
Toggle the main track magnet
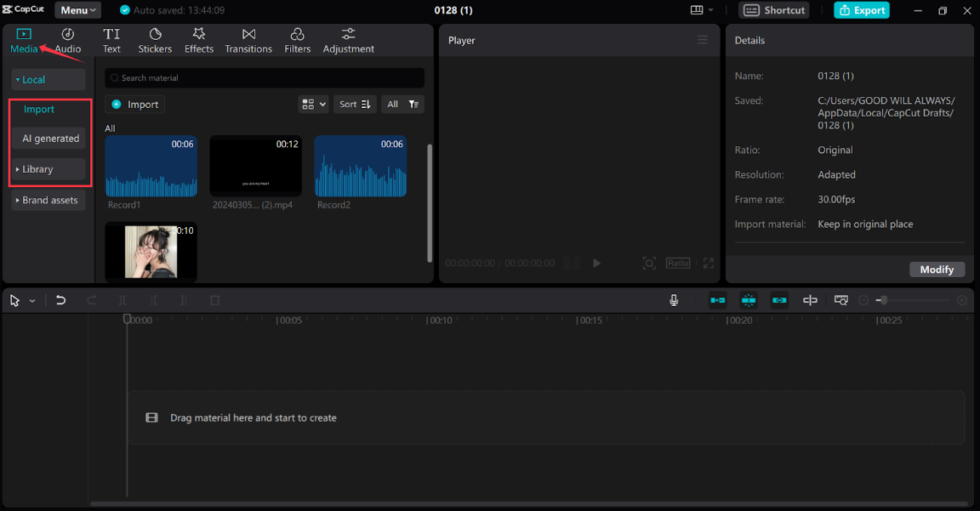(x=717, y=300)
